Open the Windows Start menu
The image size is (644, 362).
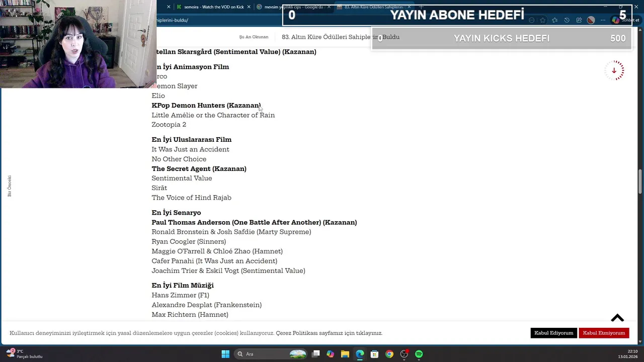coord(225,354)
